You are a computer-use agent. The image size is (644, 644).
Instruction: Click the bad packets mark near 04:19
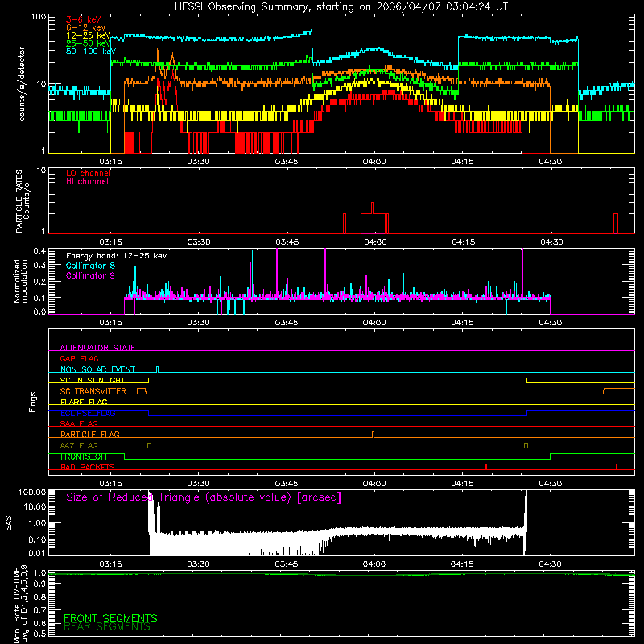486,467
